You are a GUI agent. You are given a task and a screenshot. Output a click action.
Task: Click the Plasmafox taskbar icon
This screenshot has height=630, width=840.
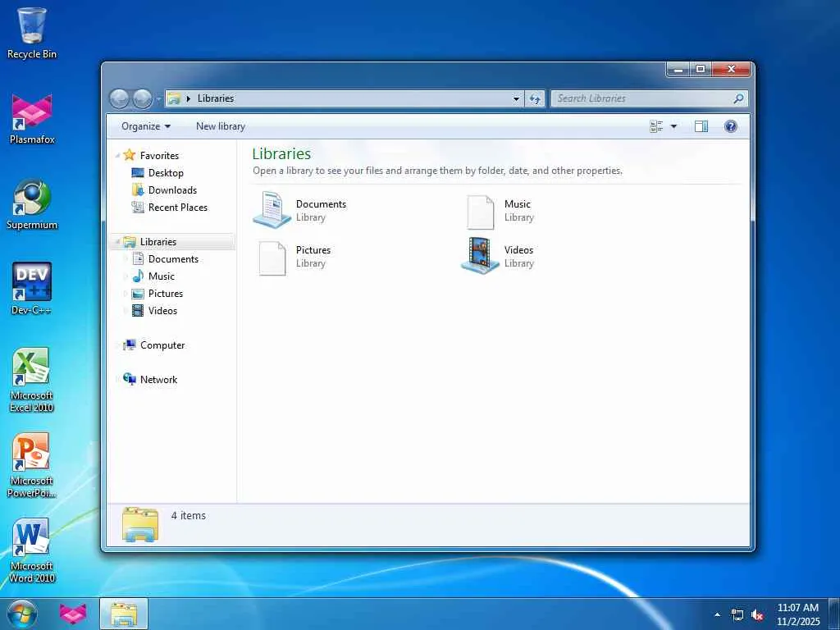[x=72, y=614]
